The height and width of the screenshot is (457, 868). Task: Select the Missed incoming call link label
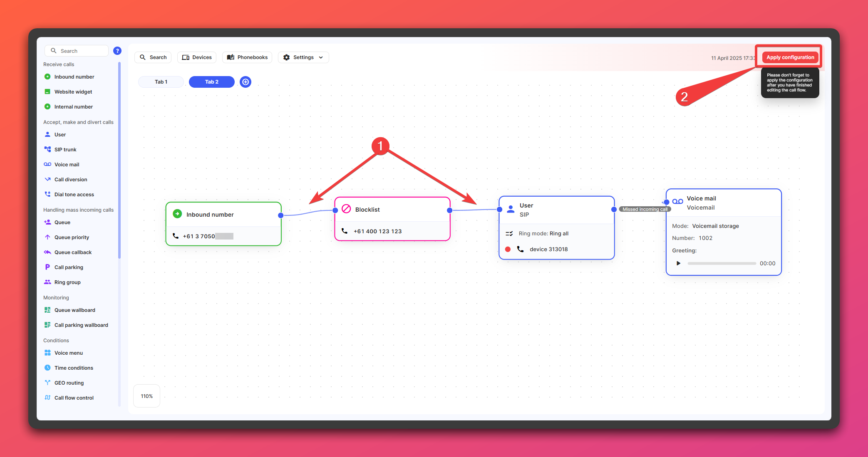click(x=645, y=209)
